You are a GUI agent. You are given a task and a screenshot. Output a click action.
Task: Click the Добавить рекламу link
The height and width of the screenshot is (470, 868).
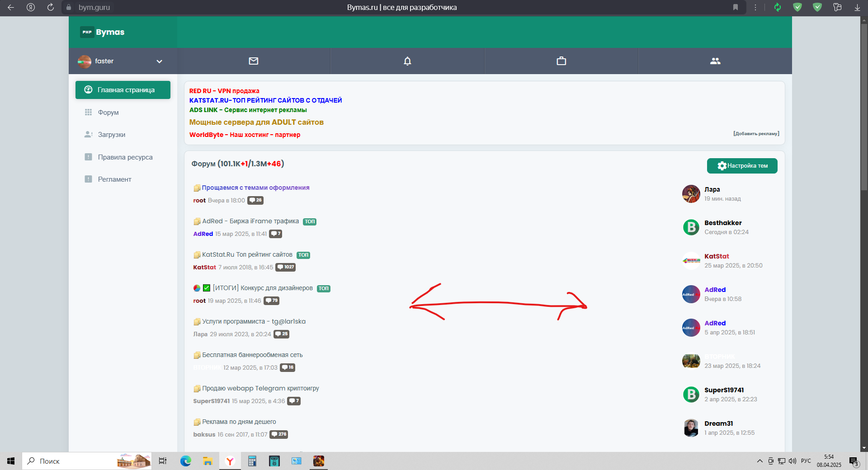pyautogui.click(x=756, y=134)
